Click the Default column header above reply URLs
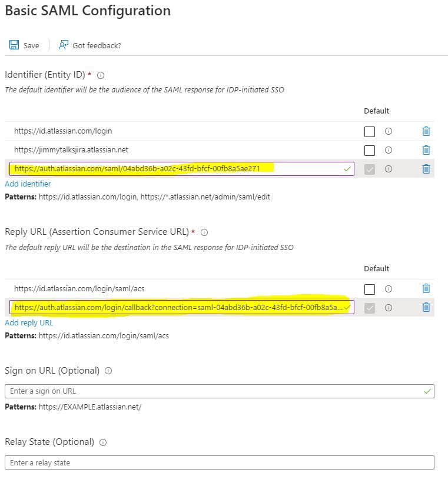Screen dimensions: 448x486 click(376, 268)
